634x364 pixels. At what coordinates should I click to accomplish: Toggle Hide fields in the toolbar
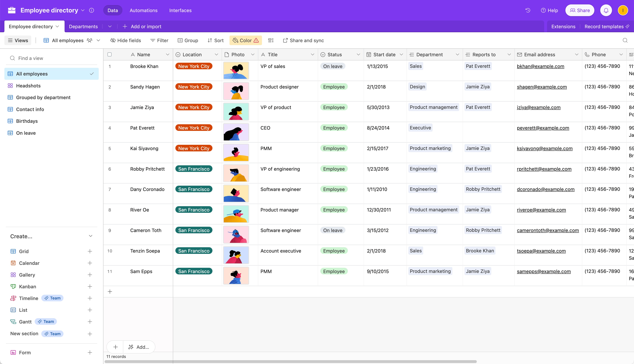click(126, 40)
